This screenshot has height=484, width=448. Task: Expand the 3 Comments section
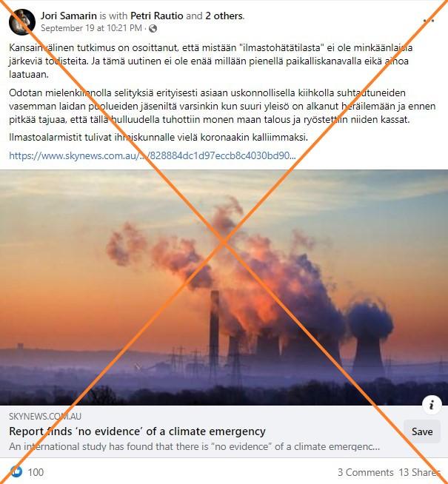pyautogui.click(x=366, y=472)
